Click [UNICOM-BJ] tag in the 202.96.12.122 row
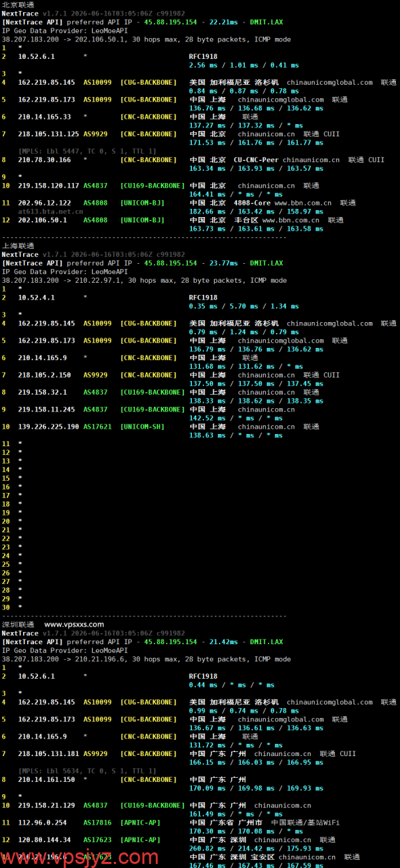This screenshot has width=400, height=868. 143,203
